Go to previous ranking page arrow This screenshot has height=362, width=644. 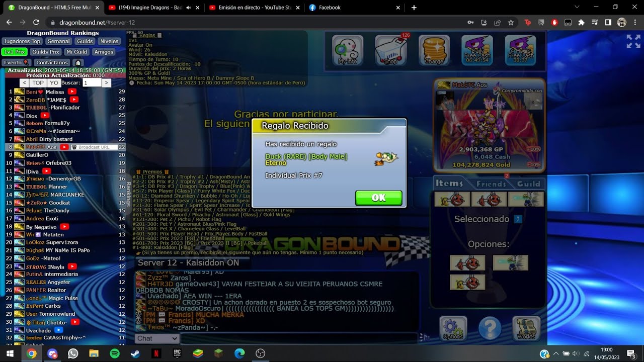pyautogui.click(x=24, y=83)
